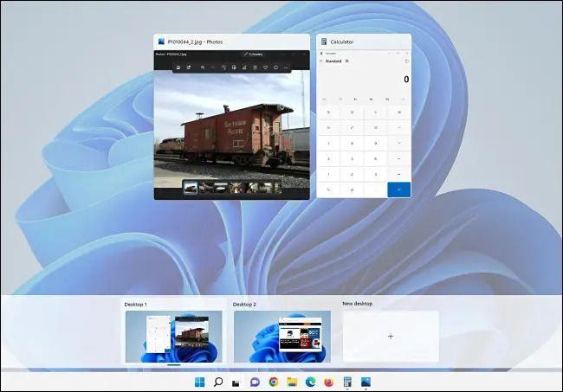Click the Photos app icon in the preview title
The image size is (563, 392).
161,42
